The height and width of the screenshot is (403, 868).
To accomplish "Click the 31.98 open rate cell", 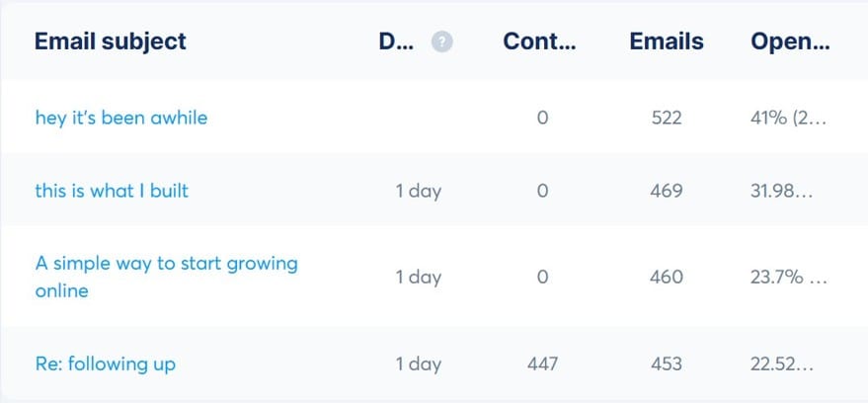I will [x=782, y=191].
